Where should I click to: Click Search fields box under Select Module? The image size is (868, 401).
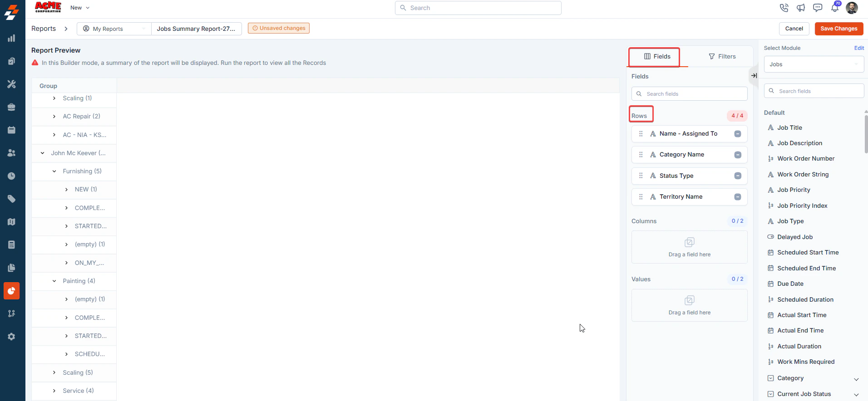(x=814, y=91)
